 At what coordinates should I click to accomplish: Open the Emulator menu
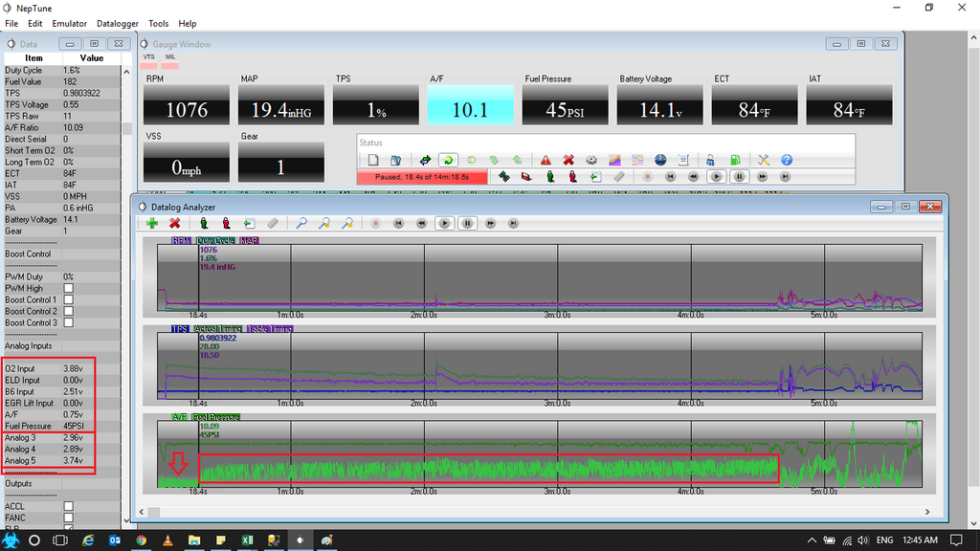(x=69, y=24)
